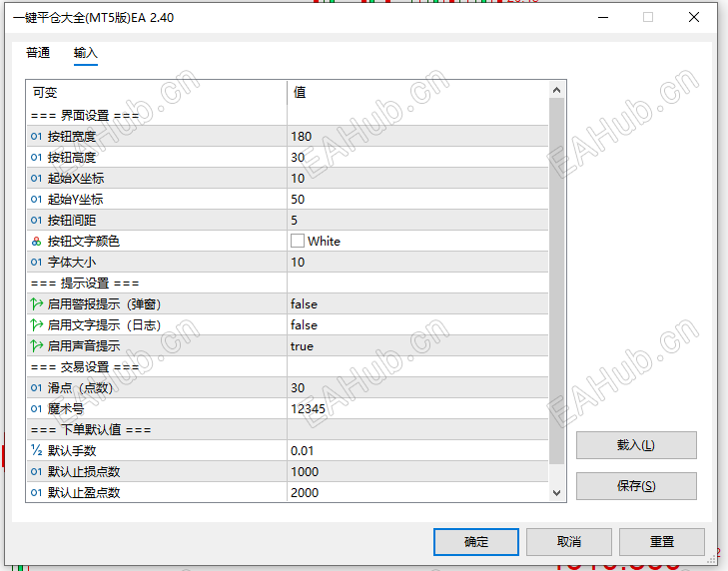Click the integer icon beside 默认止盈点数
The image size is (728, 571).
click(x=36, y=492)
